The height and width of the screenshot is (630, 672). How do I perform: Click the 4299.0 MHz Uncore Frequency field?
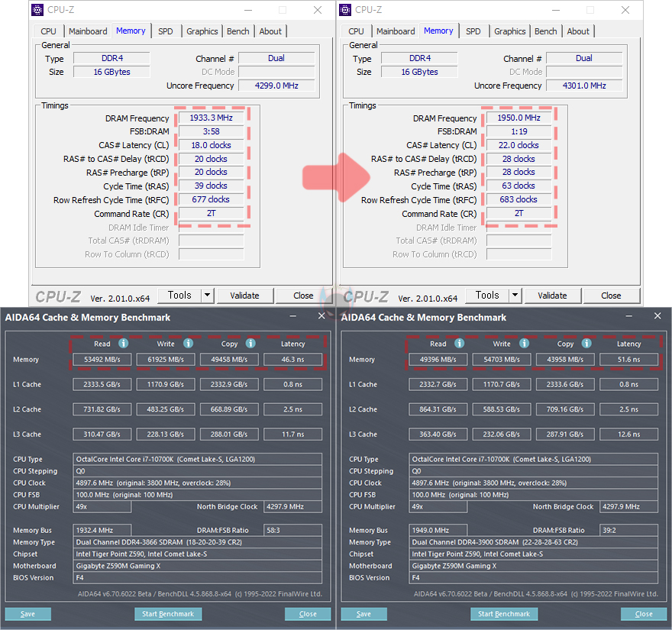point(277,86)
